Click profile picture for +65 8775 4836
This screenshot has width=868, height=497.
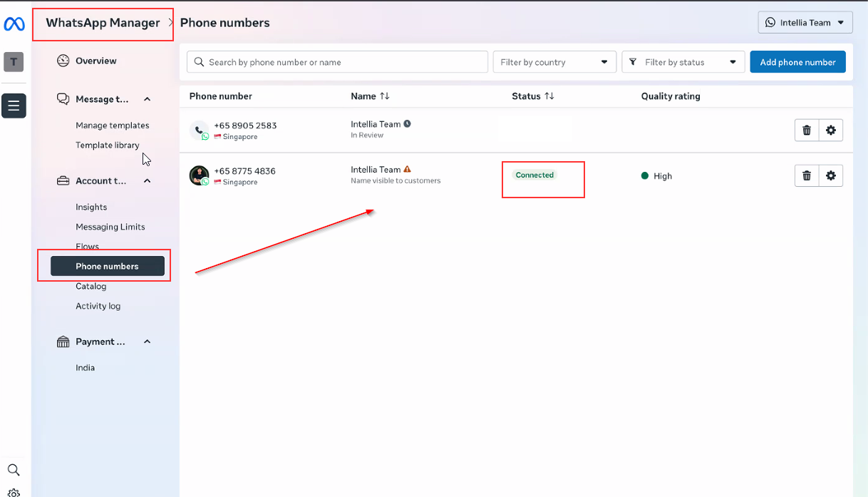coord(199,175)
